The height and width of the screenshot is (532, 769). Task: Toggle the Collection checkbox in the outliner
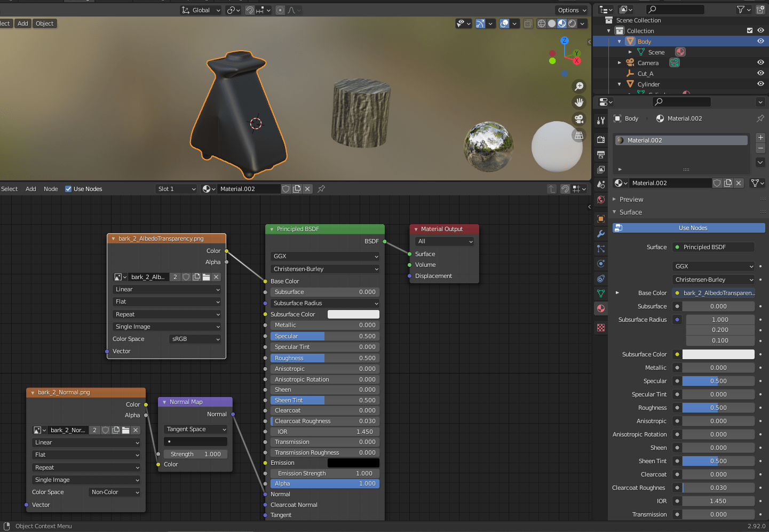(749, 30)
